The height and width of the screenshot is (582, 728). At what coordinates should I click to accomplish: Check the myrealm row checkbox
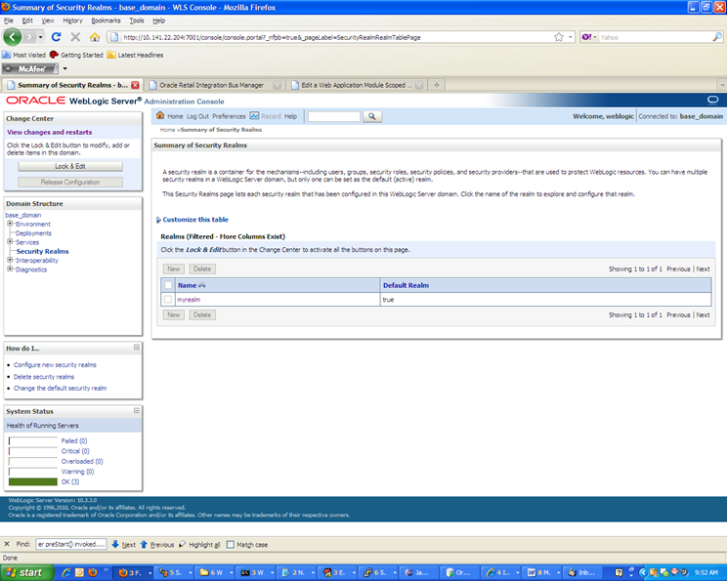pos(168,300)
